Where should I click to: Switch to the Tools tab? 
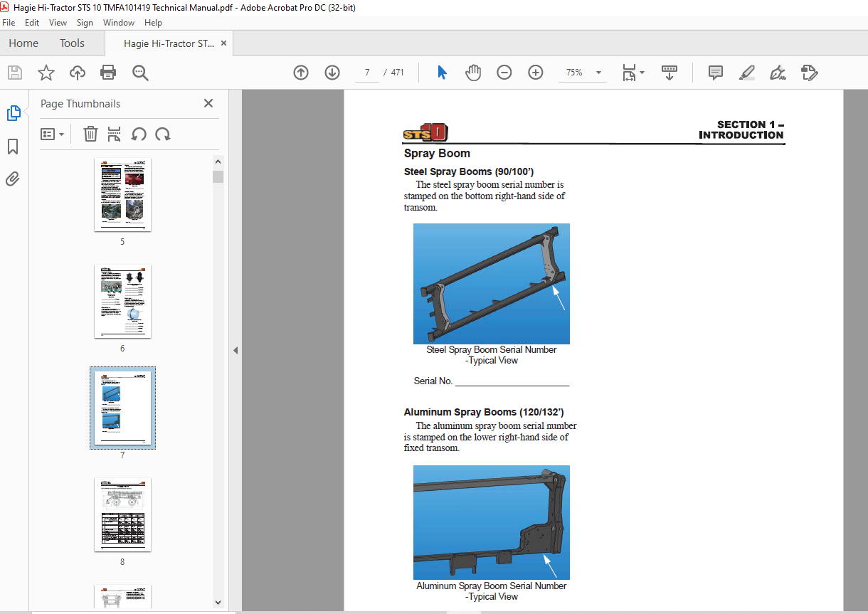(x=72, y=43)
